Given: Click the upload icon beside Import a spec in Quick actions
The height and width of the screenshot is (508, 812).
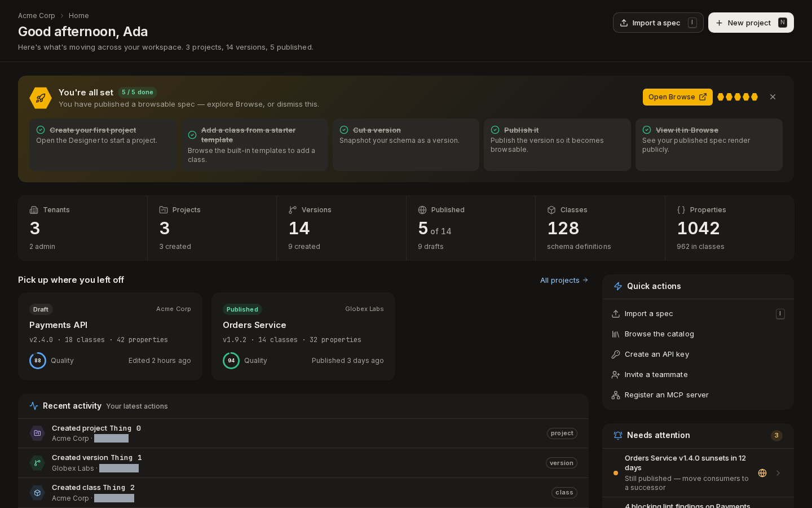Looking at the screenshot, I should [x=616, y=314].
